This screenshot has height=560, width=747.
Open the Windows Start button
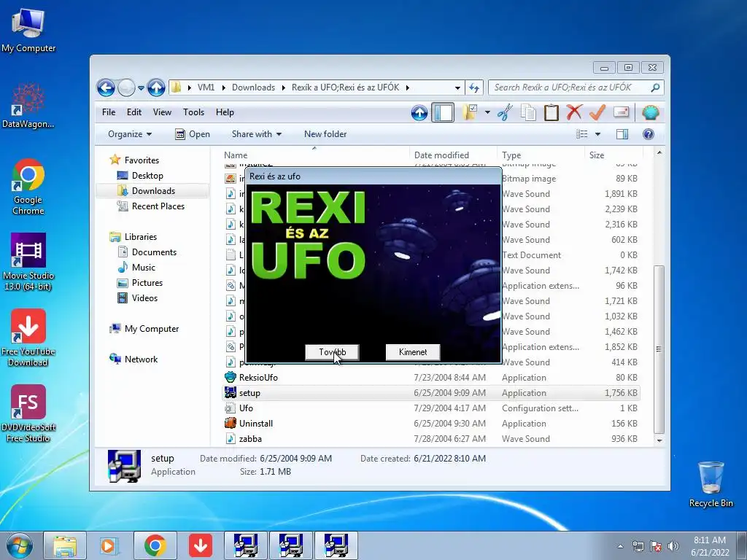pos(19,545)
